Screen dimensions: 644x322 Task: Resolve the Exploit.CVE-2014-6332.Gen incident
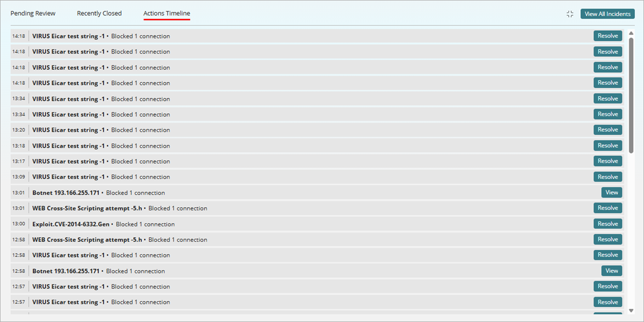pyautogui.click(x=608, y=224)
